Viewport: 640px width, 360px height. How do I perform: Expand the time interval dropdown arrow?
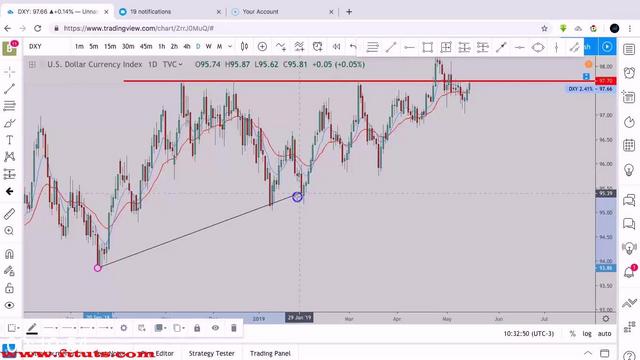[x=230, y=47]
